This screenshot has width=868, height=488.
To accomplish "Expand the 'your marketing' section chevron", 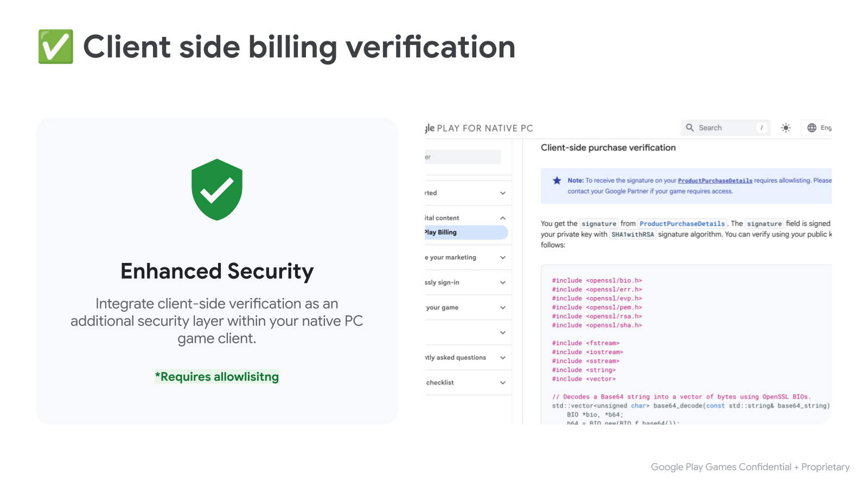I will click(x=503, y=258).
